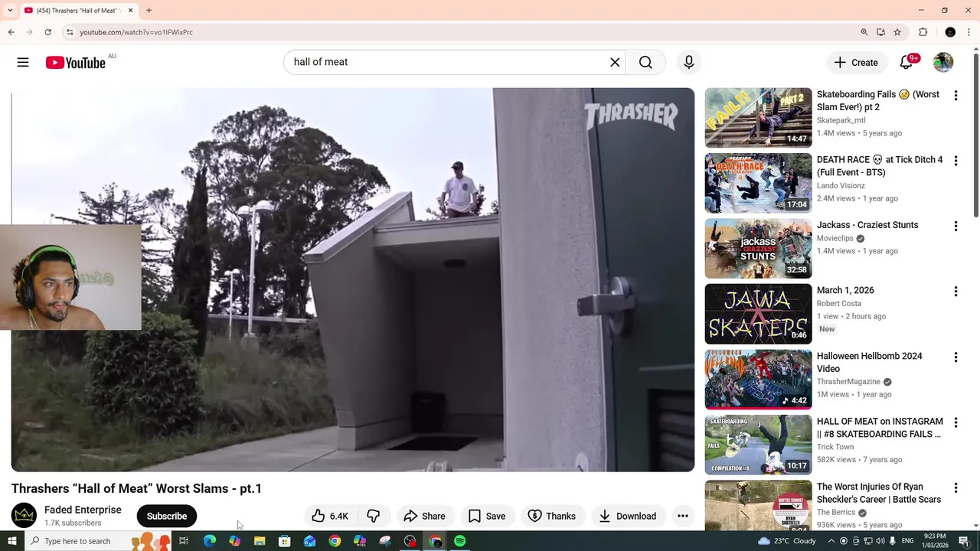
Task: Open Microsoft Store from the taskbar
Action: (284, 541)
